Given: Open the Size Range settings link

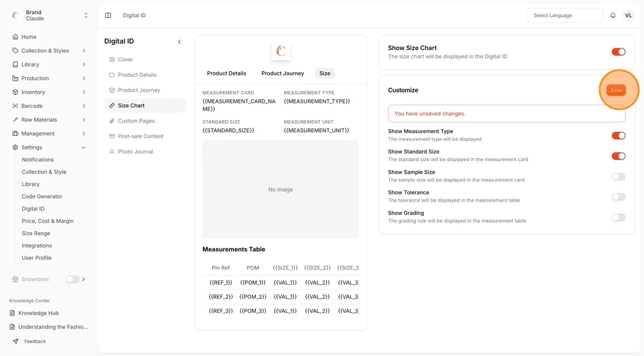Looking at the screenshot, I should coord(36,233).
